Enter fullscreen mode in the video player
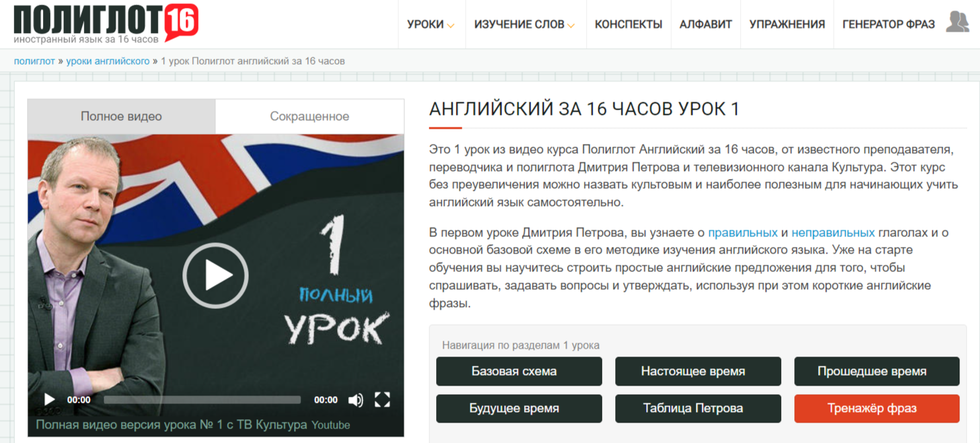Screen dimensions: 980x443 point(382,399)
